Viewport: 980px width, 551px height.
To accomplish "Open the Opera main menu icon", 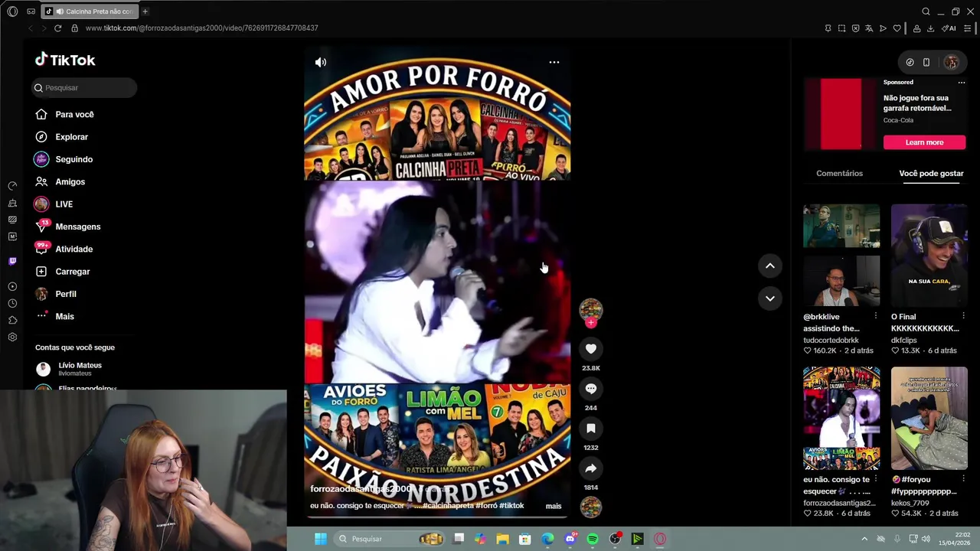I will click(x=12, y=11).
